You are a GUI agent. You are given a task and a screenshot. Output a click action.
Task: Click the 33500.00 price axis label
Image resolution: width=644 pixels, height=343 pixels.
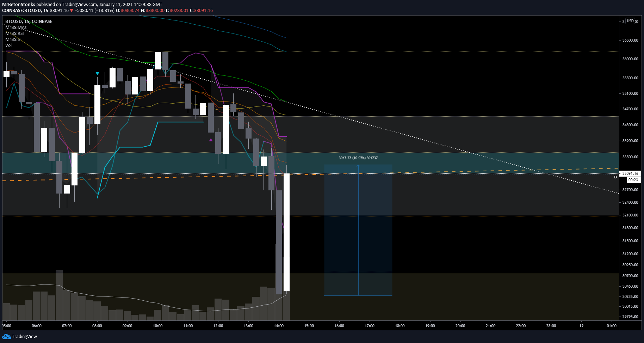[x=630, y=157]
